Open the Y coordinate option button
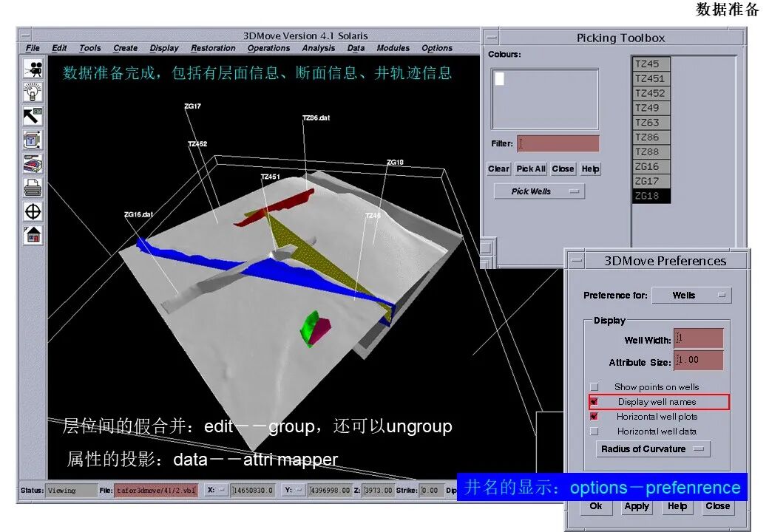This screenshot has height=532, width=769. [294, 490]
